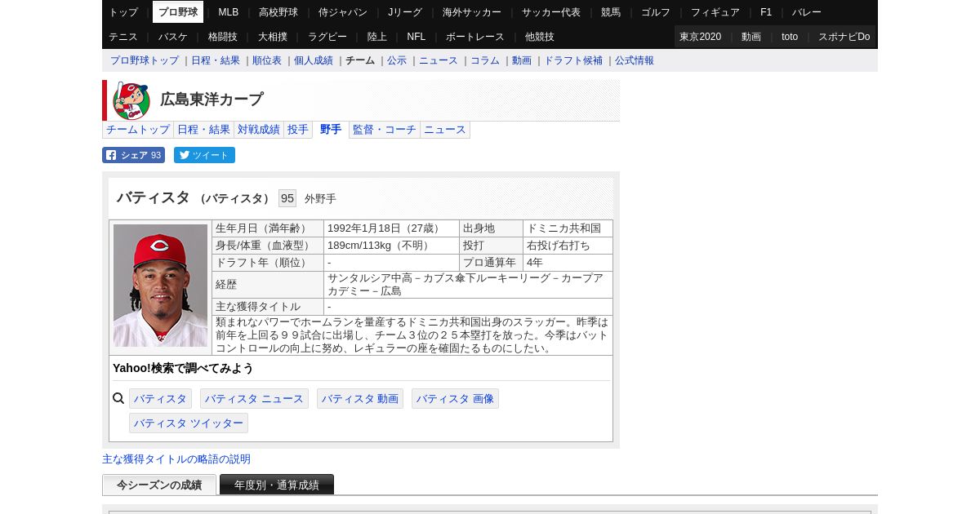The image size is (980, 514).
Task: Search バティスタ ニュース
Action: click(x=254, y=399)
